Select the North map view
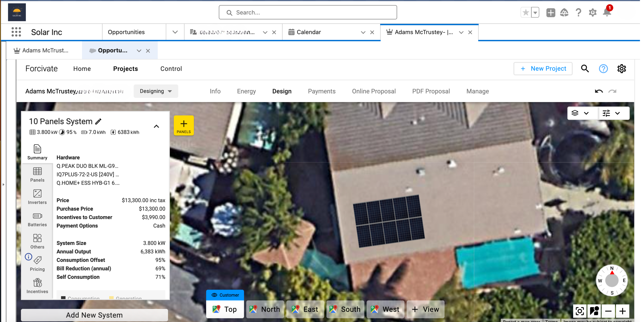This screenshot has height=322, width=644. pos(265,309)
